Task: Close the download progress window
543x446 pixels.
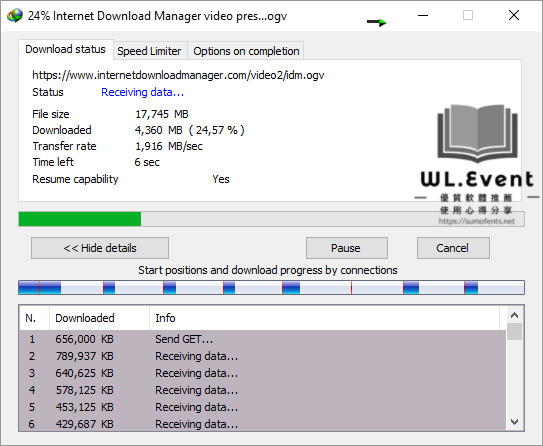Action: point(514,15)
